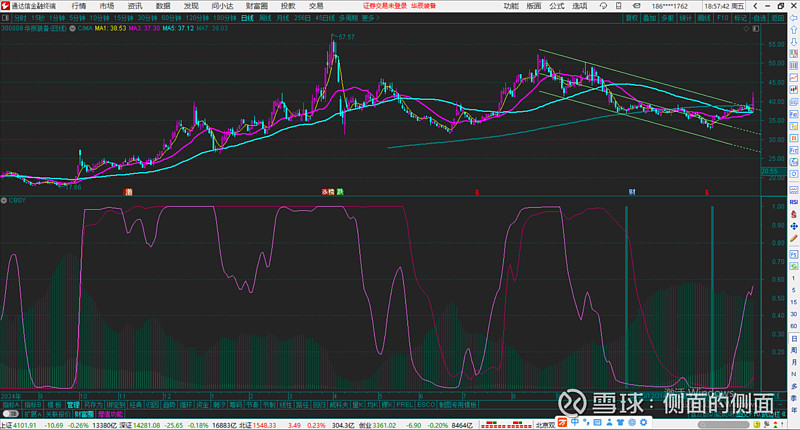Switch to the 周线 weekly period tab
800x430 pixels.
pyautogui.click(x=265, y=18)
